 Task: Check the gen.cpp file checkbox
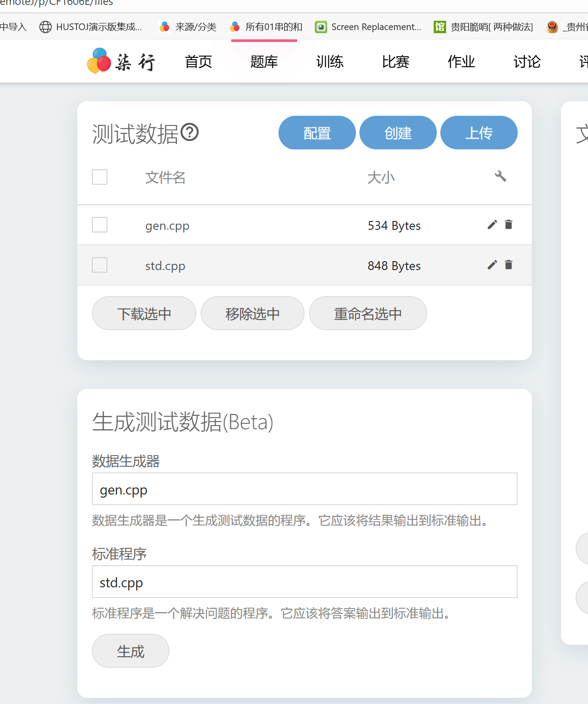[100, 225]
